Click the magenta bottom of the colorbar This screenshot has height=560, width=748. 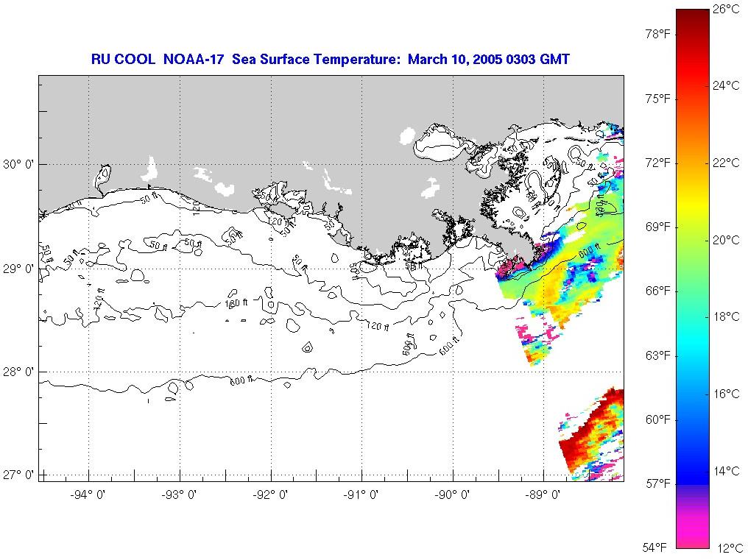point(692,530)
